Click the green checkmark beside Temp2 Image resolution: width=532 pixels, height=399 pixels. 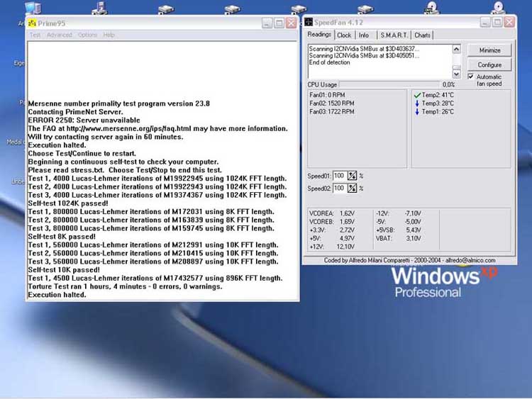point(417,95)
